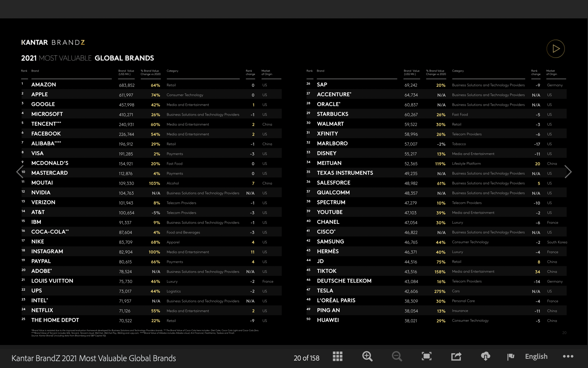The height and width of the screenshot is (368, 588).
Task: Click the NETFLIX brand name
Action: tap(42, 310)
